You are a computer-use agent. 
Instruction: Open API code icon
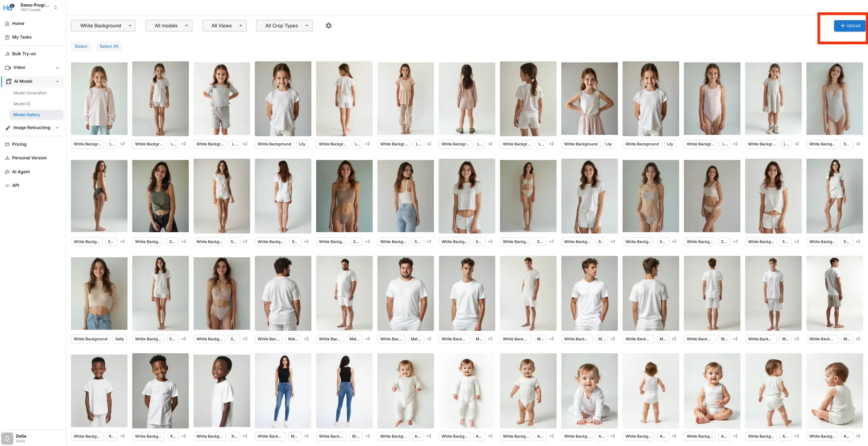(7, 186)
